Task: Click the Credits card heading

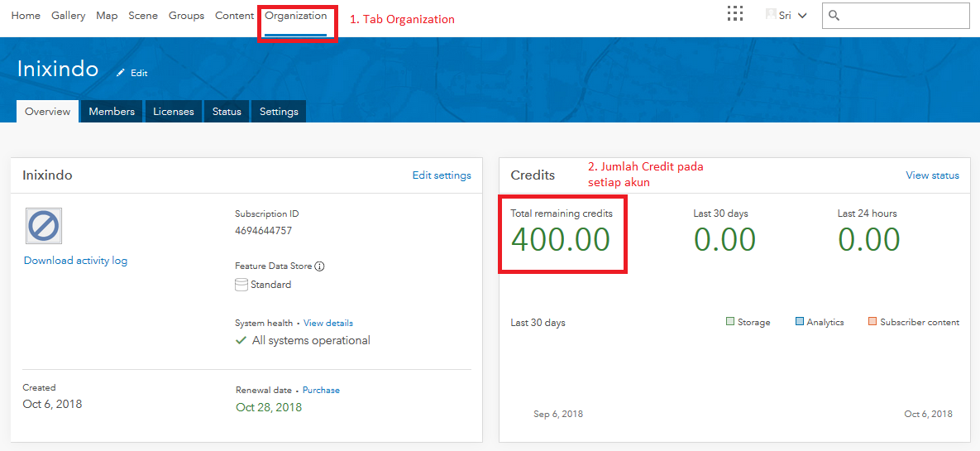Action: click(533, 175)
